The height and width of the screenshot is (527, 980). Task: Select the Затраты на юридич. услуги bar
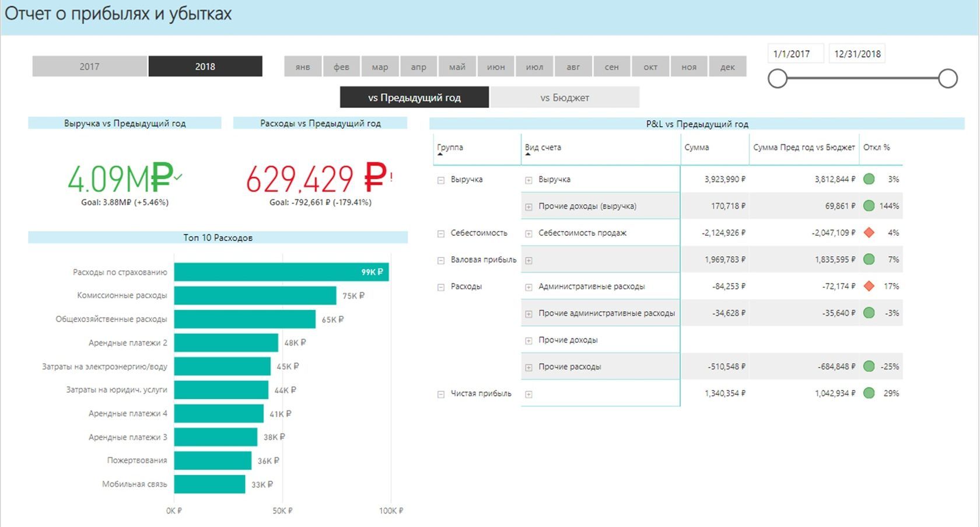click(221, 390)
